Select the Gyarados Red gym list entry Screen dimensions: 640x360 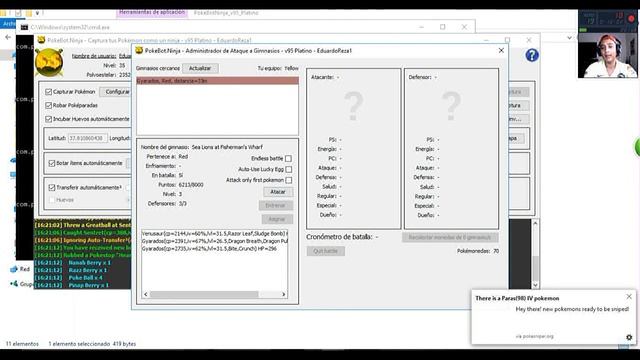coord(218,81)
